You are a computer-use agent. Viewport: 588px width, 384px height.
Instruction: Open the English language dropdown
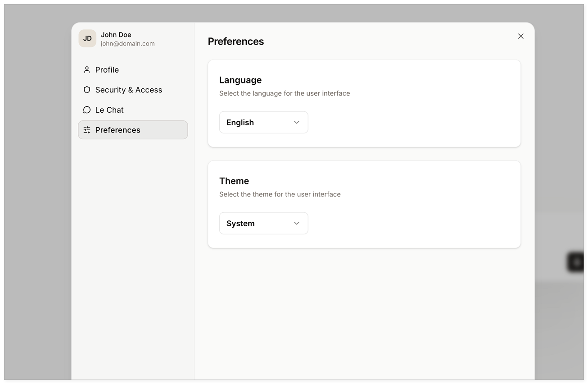(264, 123)
